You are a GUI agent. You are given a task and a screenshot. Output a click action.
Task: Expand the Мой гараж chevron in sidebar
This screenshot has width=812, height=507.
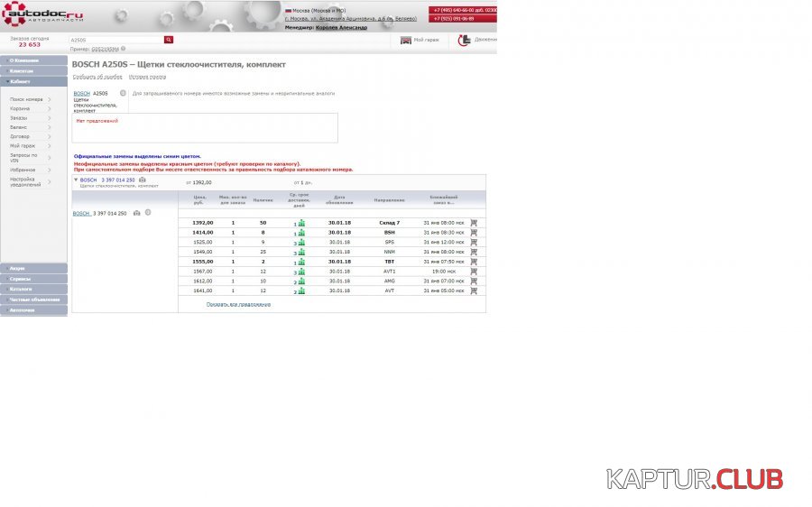coord(50,146)
